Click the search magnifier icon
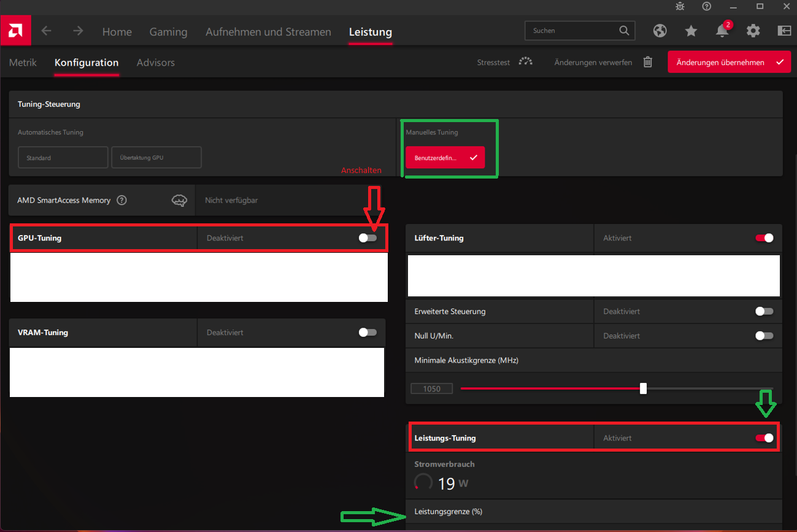Screen dimensions: 797x532 624,31
